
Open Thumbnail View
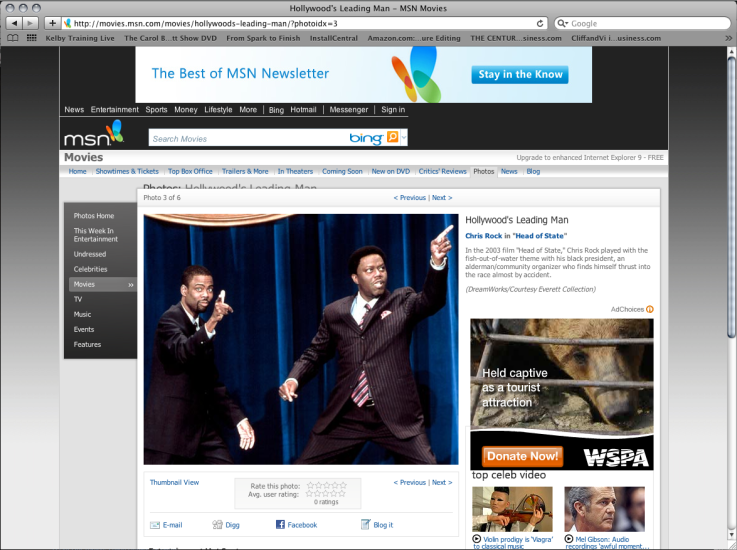(174, 483)
